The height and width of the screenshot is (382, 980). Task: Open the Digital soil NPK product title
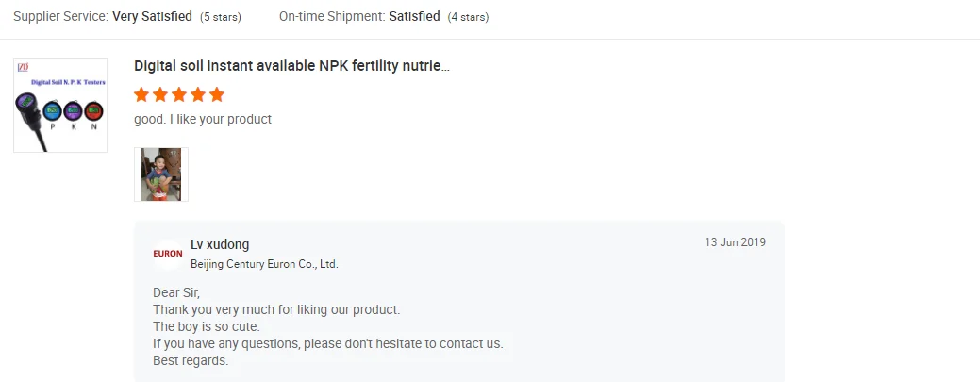291,66
